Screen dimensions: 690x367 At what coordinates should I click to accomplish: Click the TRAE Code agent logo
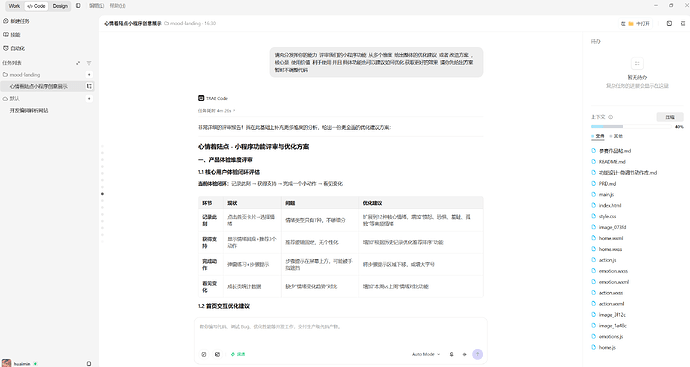[x=201, y=98]
